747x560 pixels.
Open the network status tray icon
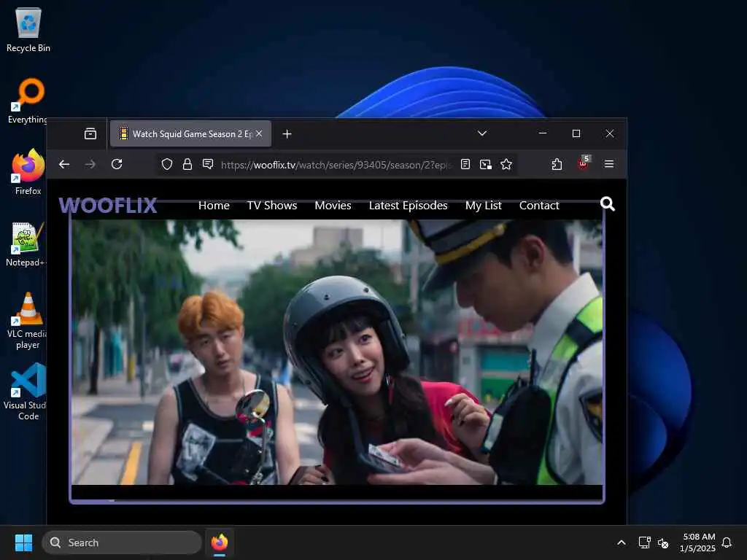coord(644,542)
